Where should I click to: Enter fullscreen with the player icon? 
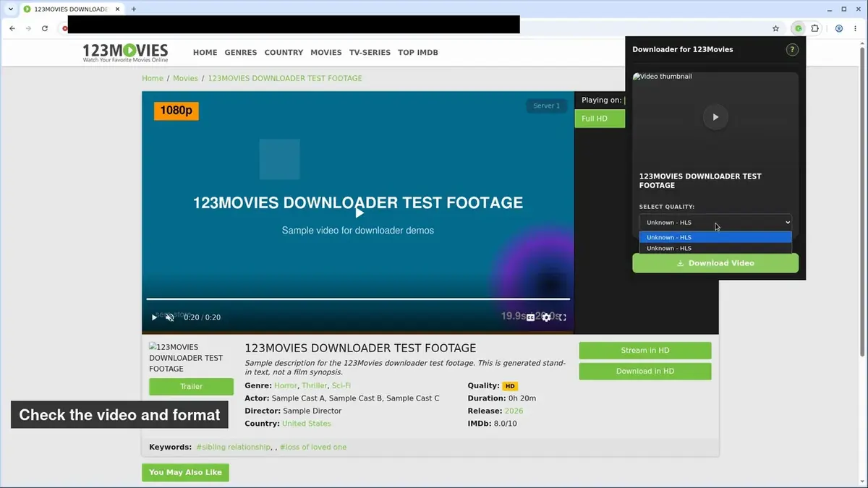click(562, 317)
